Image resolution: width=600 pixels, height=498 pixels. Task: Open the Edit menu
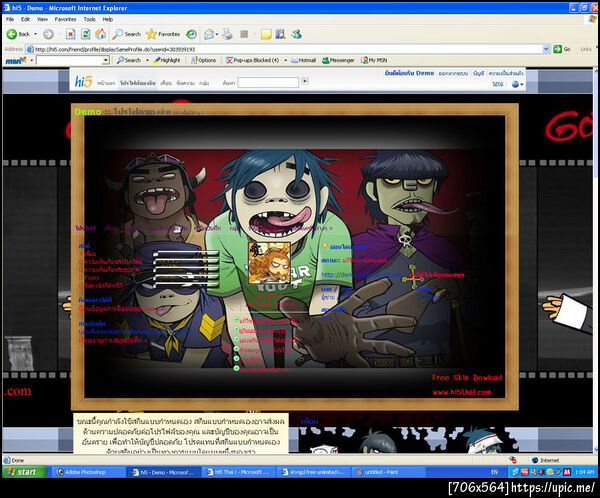pyautogui.click(x=25, y=19)
